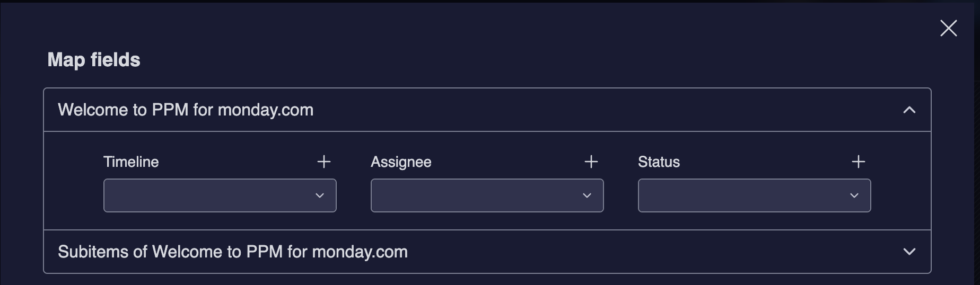Click the plus icon next to Status

[x=859, y=162]
